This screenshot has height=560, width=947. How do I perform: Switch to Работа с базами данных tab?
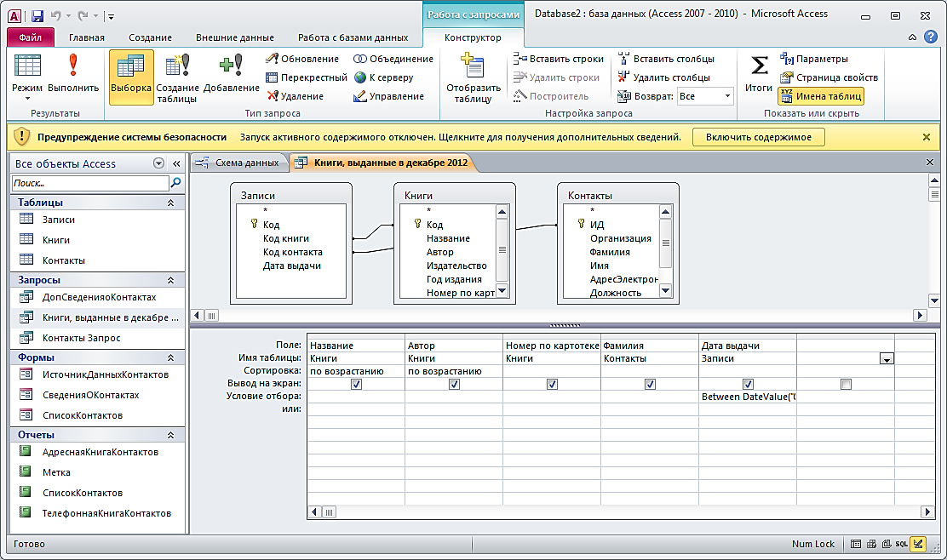click(353, 37)
